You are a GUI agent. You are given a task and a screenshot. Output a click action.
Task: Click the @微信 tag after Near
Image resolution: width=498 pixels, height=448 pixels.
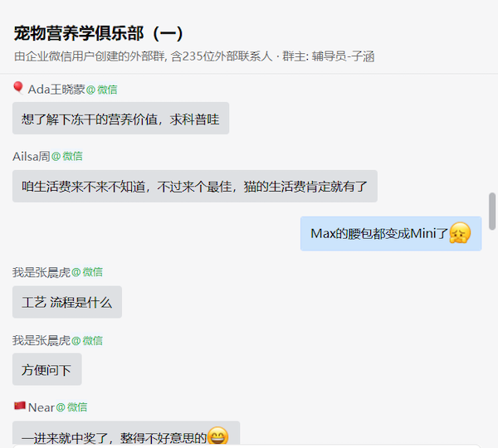[71, 407]
